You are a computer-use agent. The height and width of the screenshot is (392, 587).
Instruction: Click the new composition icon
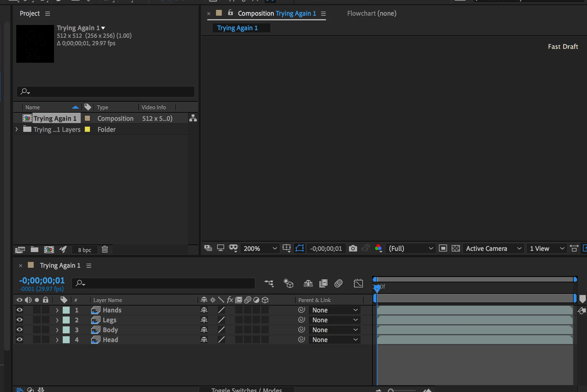tap(49, 249)
